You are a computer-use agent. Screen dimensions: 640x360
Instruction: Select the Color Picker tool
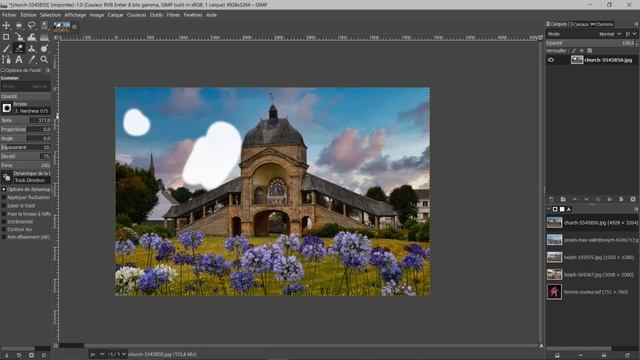[x=31, y=60]
